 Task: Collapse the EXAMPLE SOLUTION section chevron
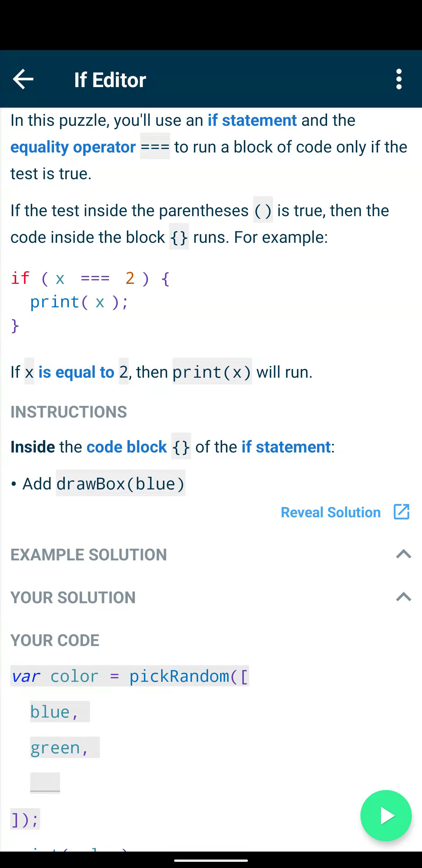click(404, 554)
